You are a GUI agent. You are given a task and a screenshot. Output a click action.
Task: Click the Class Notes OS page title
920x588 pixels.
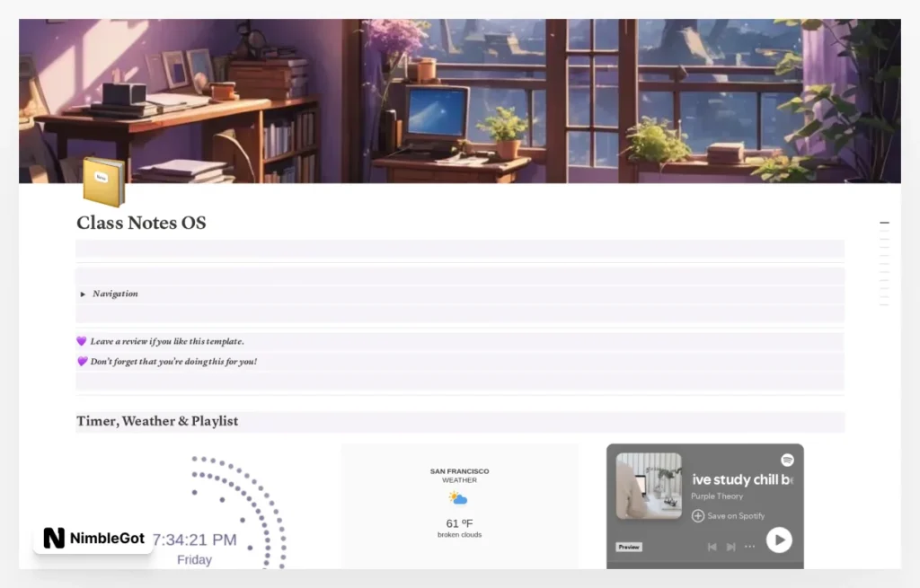pos(141,223)
